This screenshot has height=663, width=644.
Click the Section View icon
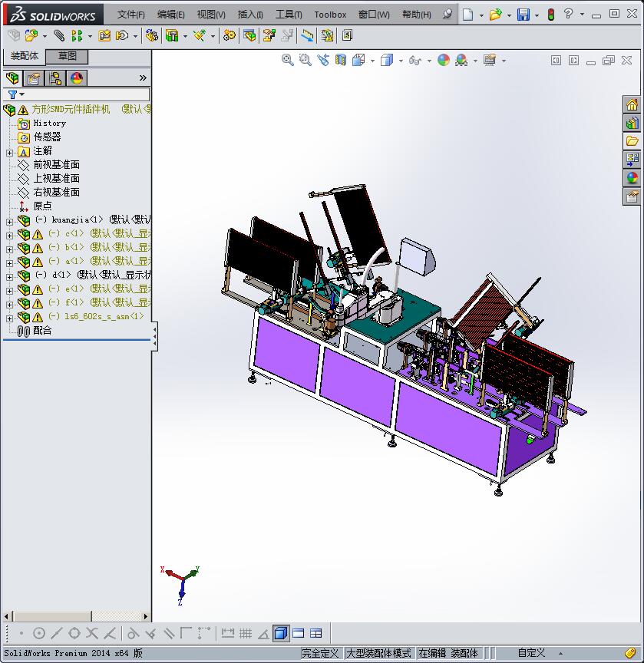point(340,60)
